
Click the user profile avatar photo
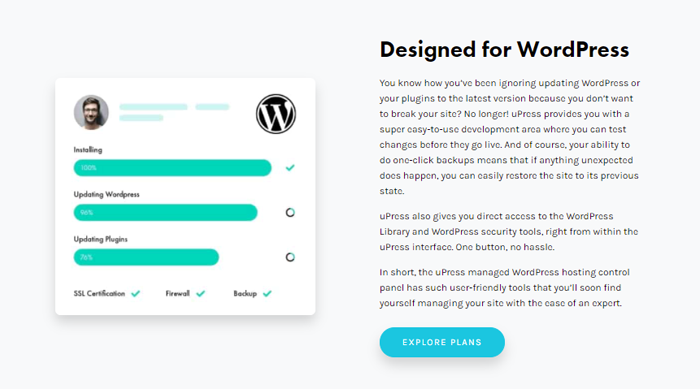[x=91, y=113]
